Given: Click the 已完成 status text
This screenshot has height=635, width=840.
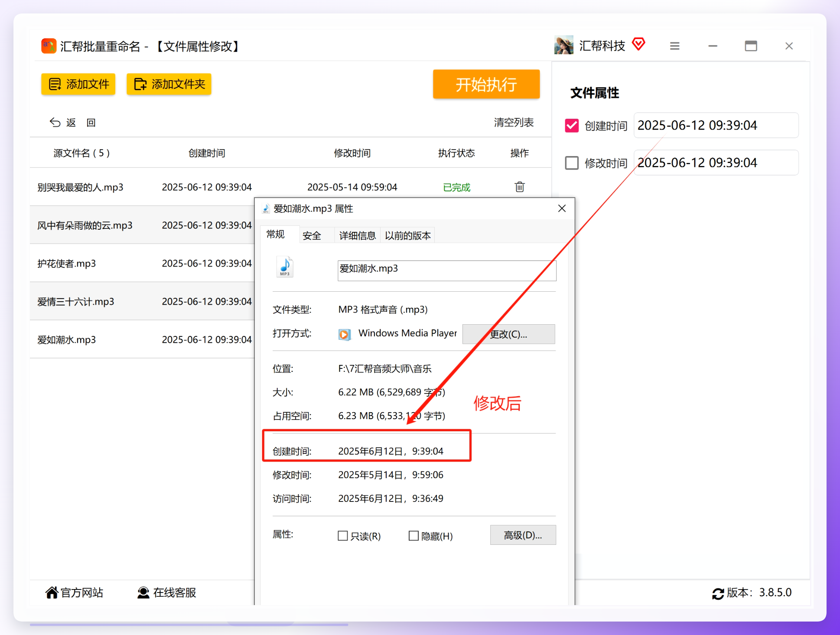Looking at the screenshot, I should tap(456, 187).
